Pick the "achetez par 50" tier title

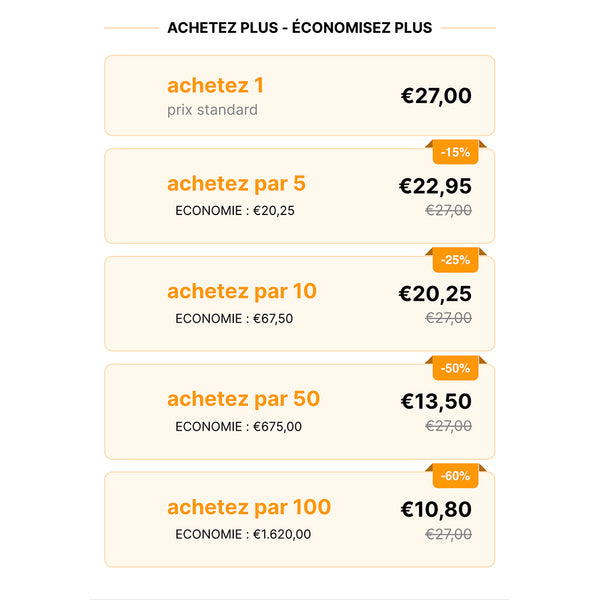(243, 399)
